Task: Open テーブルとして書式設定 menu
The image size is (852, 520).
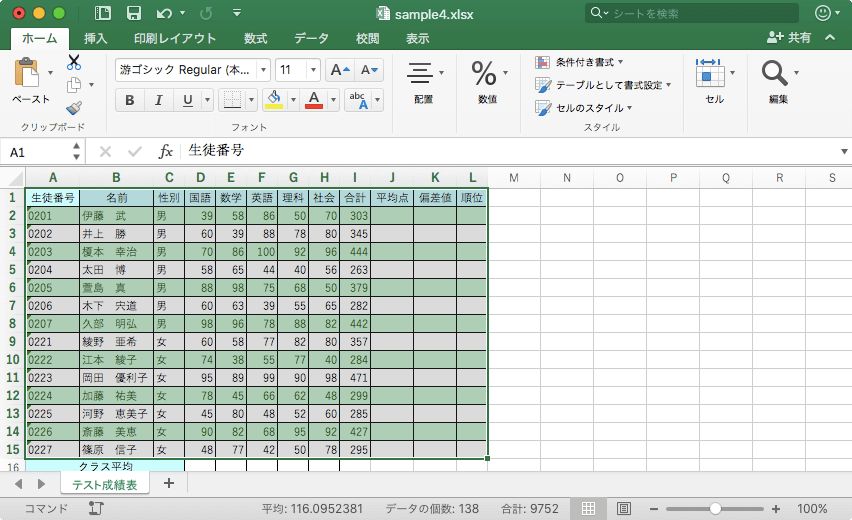Action: tap(603, 85)
